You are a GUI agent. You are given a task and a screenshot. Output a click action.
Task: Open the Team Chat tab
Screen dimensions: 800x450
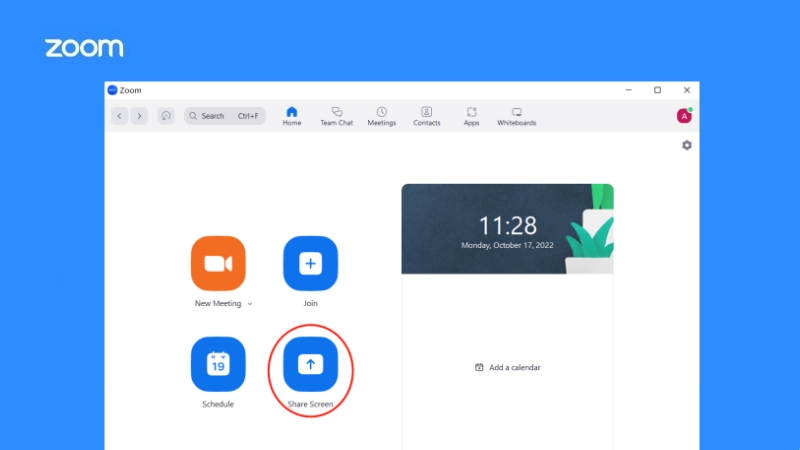(336, 116)
